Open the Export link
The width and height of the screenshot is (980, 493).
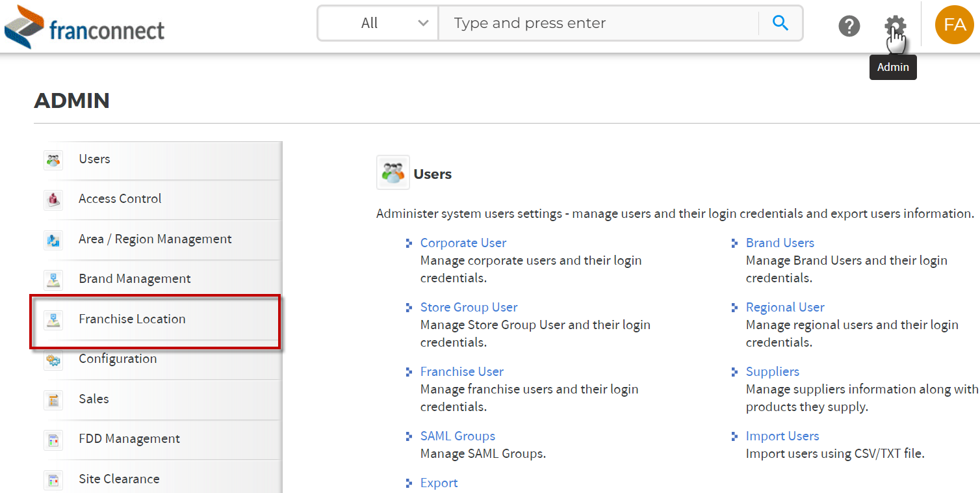coord(439,483)
